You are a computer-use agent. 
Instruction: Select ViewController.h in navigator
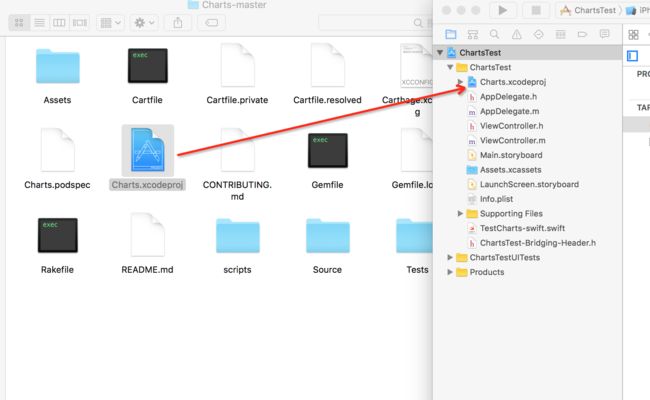[x=511, y=126]
